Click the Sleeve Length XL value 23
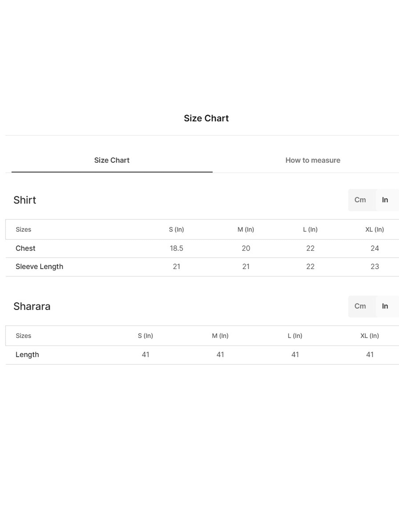Viewport: 399px width, 532px height. tap(375, 267)
